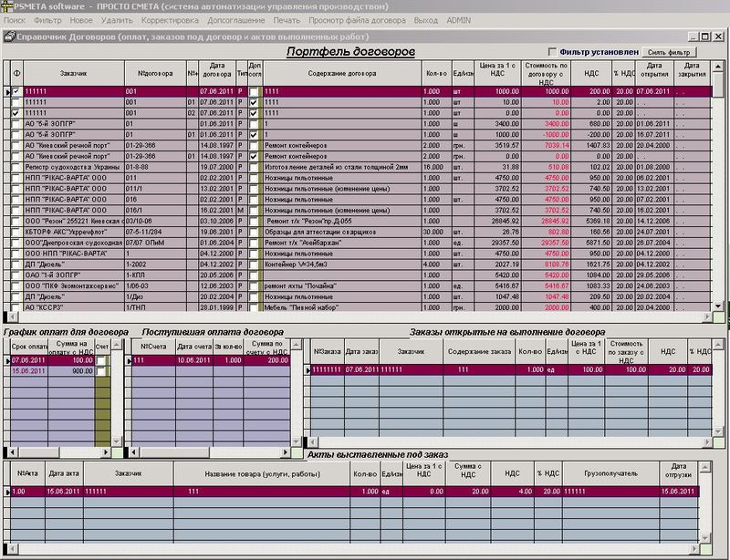Click the left arrow of the contracts table horizontal scrollbar

tap(13, 316)
